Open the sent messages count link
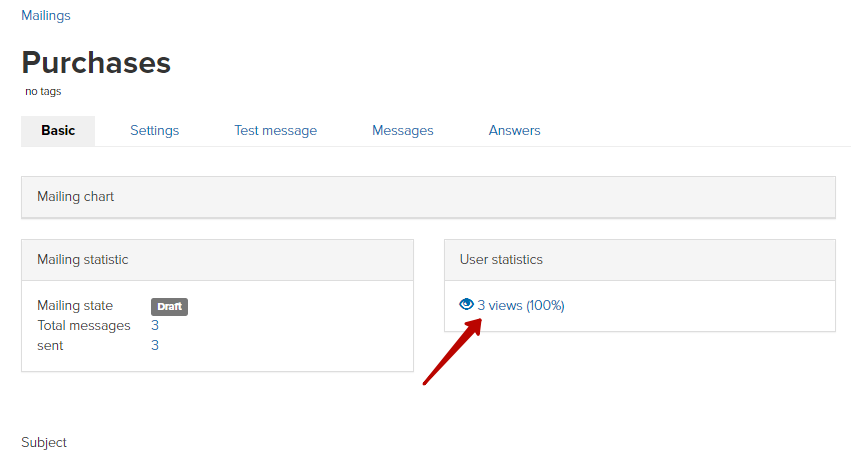This screenshot has width=851, height=456. [x=155, y=345]
